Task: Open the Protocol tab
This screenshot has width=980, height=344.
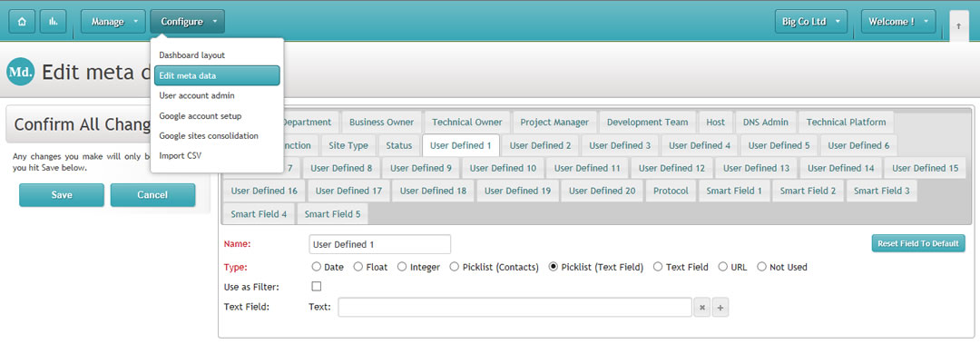Action: pos(671,191)
